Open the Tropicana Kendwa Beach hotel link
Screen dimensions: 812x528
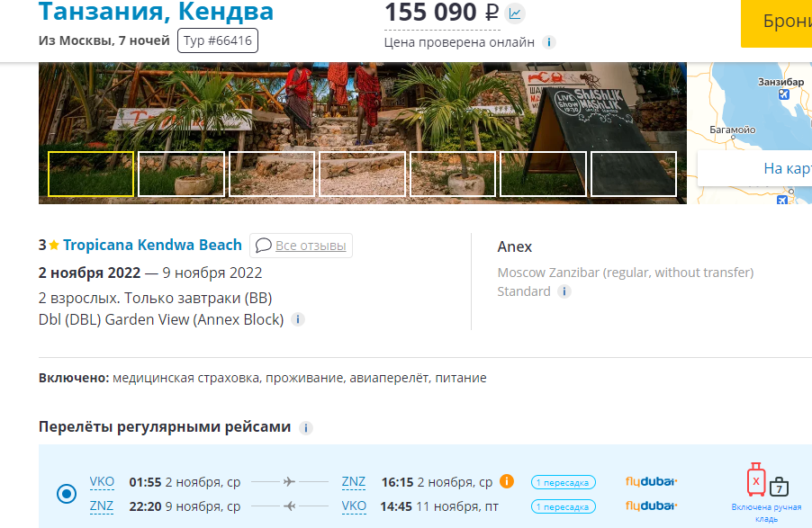pyautogui.click(x=152, y=245)
